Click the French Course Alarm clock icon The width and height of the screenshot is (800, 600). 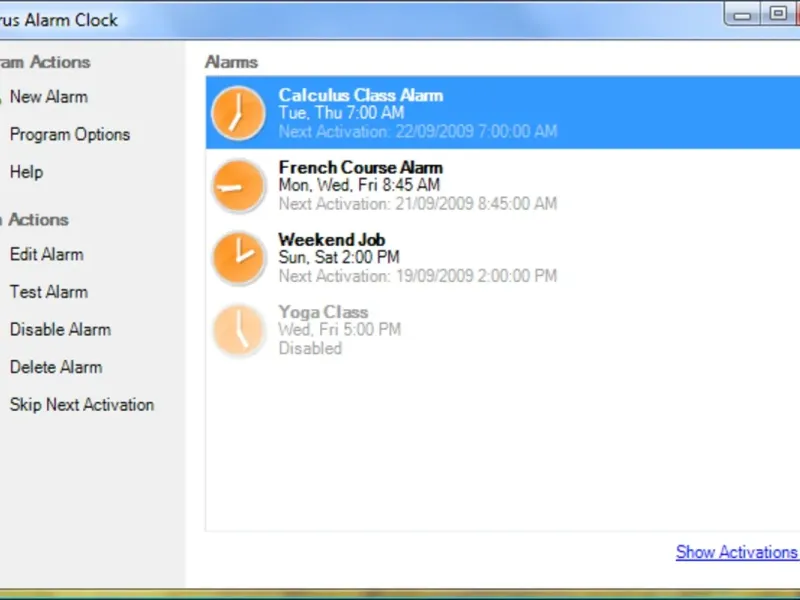click(238, 185)
